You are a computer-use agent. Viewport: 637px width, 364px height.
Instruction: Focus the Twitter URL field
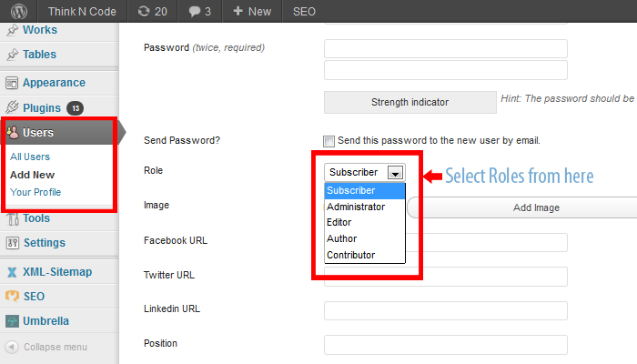[446, 277]
